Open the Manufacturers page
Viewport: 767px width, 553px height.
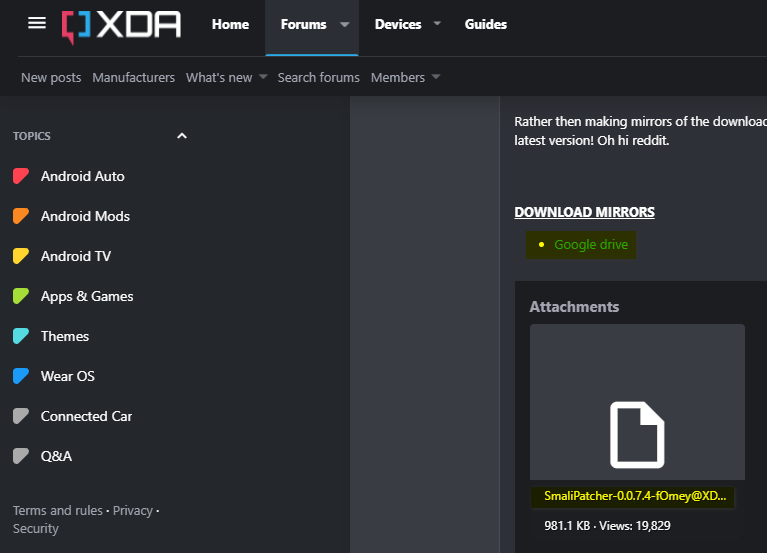point(134,77)
